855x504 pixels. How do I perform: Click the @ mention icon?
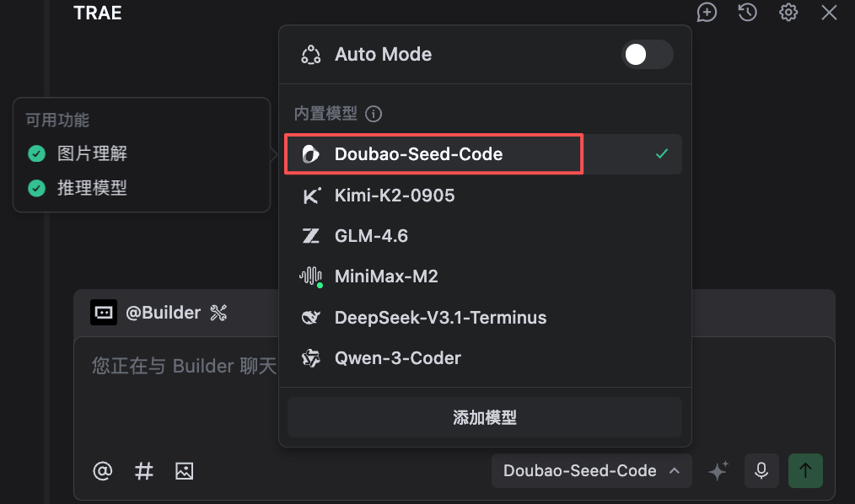pos(102,471)
